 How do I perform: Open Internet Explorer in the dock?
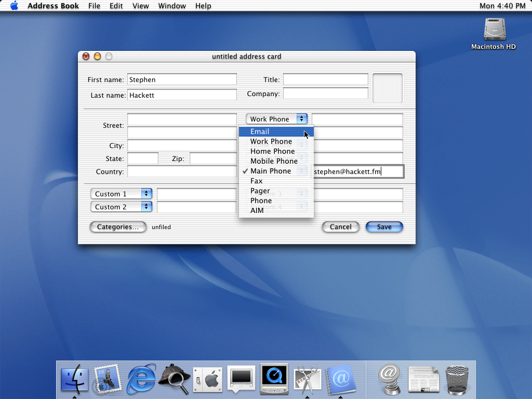point(141,379)
